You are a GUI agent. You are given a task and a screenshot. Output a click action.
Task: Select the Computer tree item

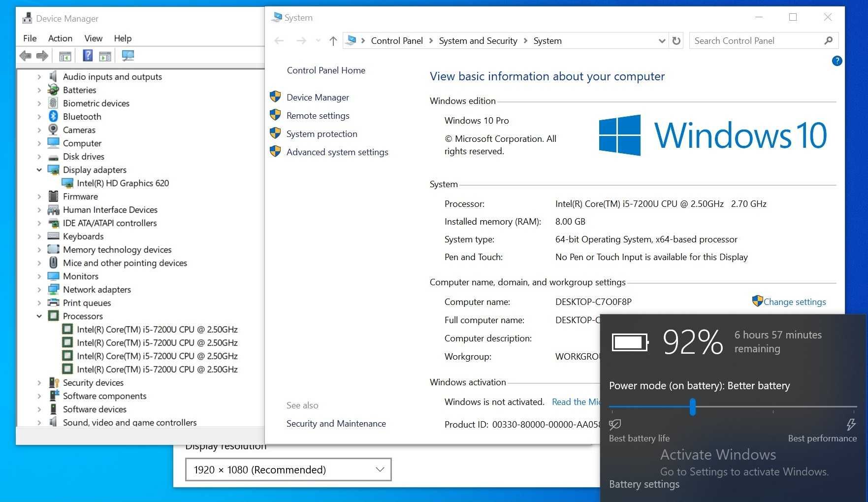pyautogui.click(x=82, y=143)
